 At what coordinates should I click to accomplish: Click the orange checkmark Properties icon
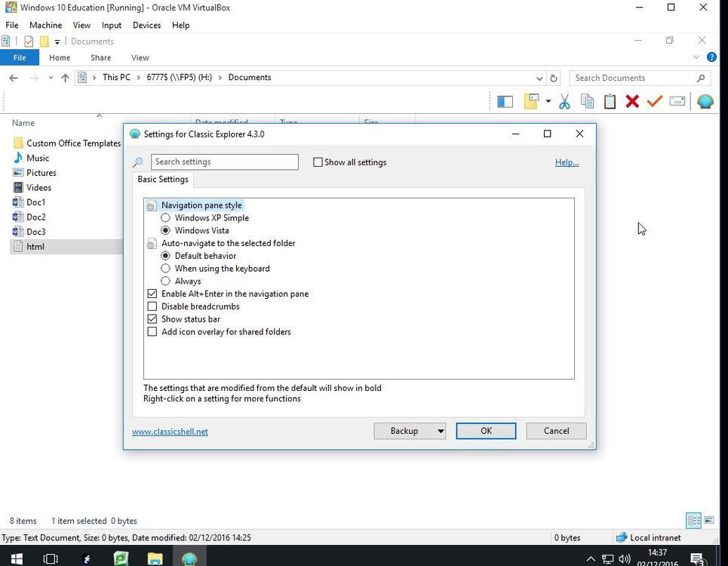654,101
